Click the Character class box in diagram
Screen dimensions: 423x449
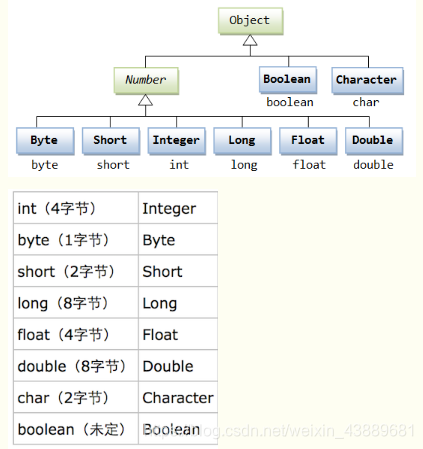click(367, 80)
